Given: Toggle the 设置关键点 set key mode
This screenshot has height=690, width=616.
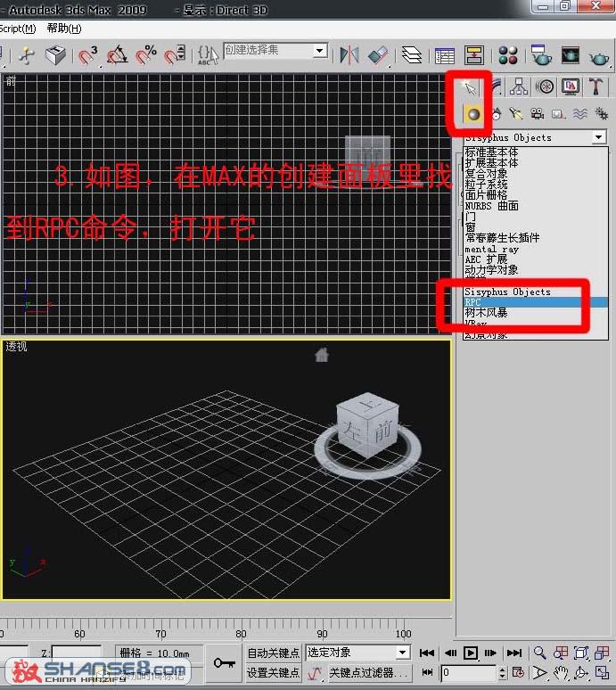Looking at the screenshot, I should [x=273, y=672].
